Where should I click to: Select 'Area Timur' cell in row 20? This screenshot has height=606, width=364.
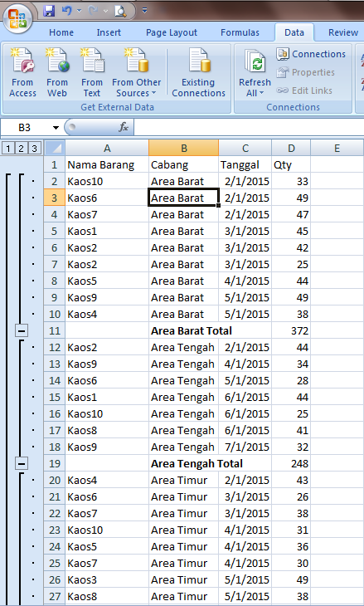184,480
